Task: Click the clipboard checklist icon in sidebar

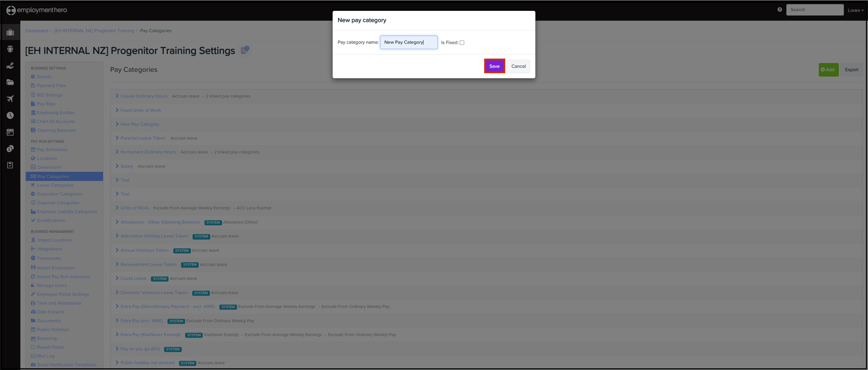Action: pyautogui.click(x=10, y=165)
